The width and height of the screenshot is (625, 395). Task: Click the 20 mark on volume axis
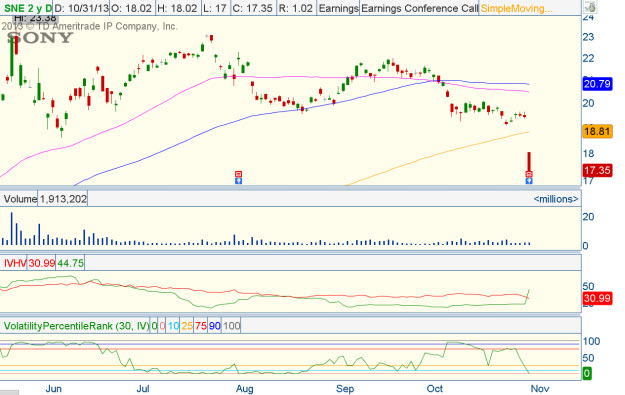point(588,216)
